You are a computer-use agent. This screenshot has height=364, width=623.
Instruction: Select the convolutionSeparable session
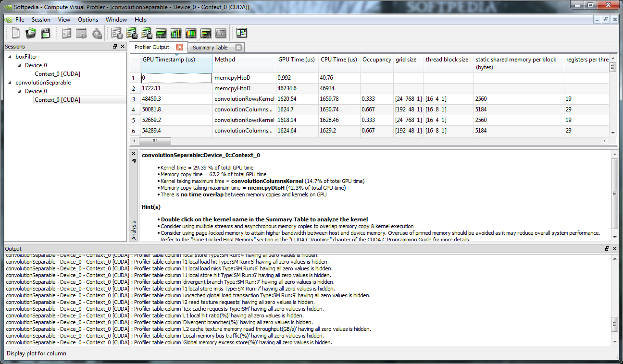tap(43, 83)
